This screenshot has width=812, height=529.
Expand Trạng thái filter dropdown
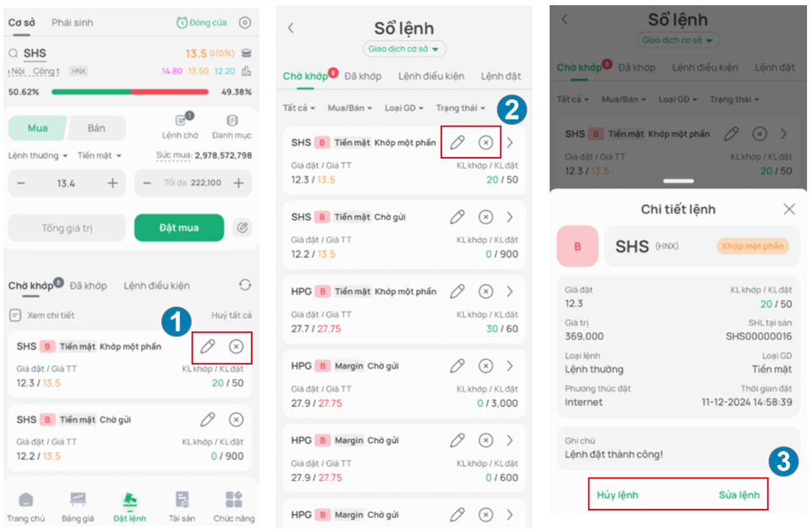(460, 108)
